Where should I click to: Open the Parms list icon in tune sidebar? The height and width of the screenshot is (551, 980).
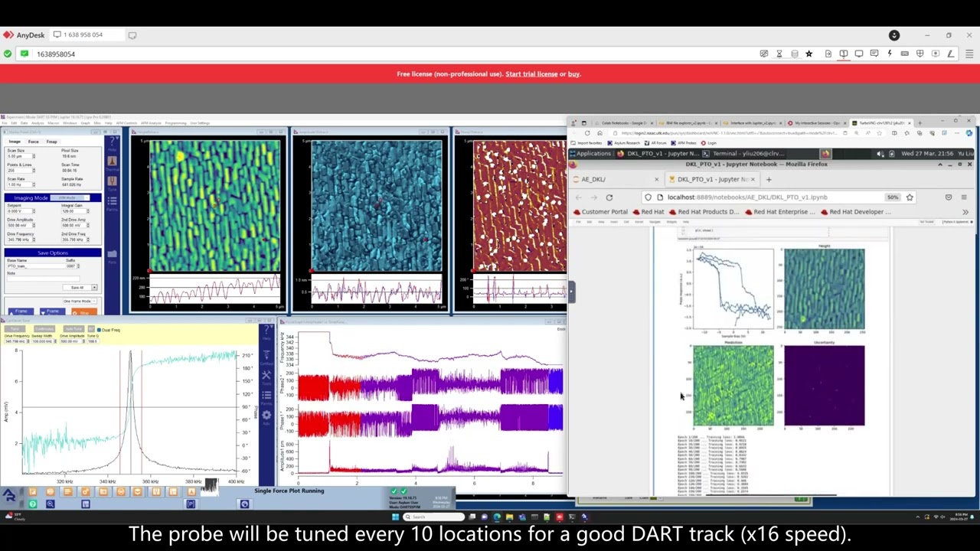click(266, 396)
